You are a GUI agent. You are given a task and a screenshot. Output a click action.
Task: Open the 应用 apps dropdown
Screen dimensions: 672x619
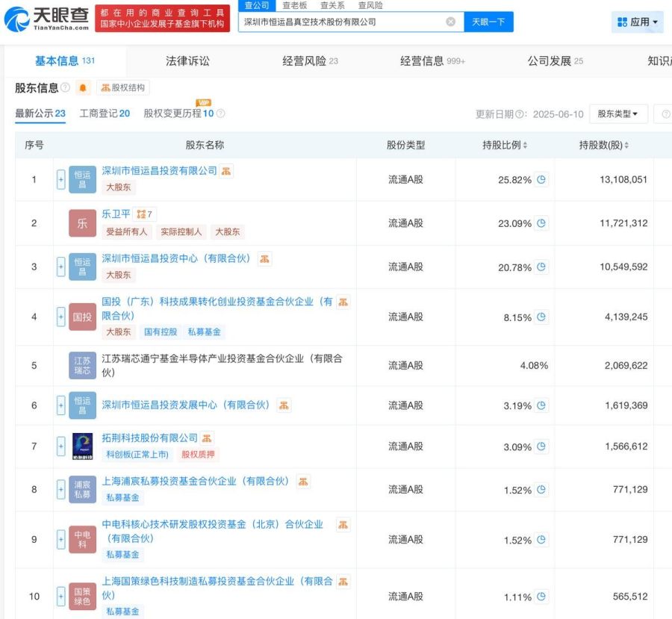(x=638, y=22)
